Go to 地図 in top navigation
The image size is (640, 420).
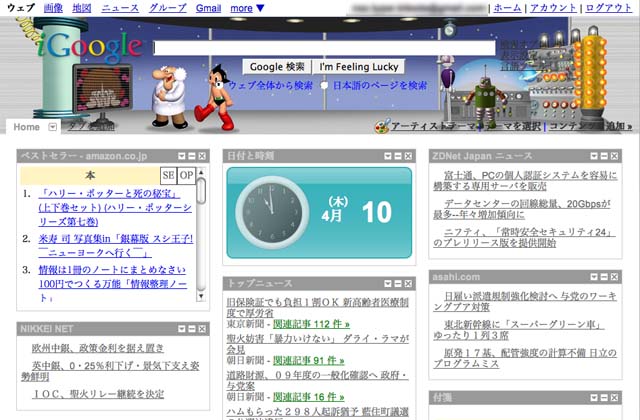[x=82, y=8]
